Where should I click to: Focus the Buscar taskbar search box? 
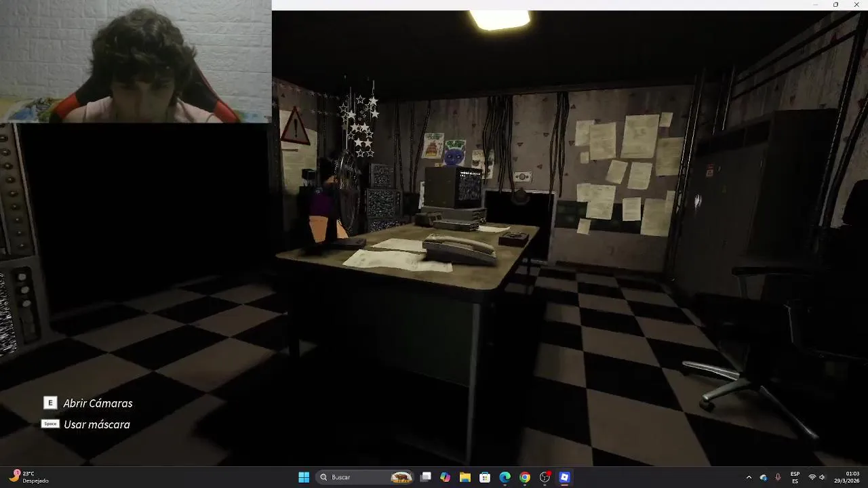click(366, 477)
